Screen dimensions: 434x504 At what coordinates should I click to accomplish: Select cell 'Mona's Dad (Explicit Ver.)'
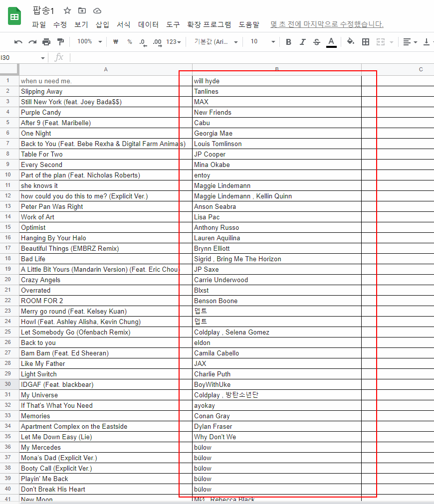(106, 458)
